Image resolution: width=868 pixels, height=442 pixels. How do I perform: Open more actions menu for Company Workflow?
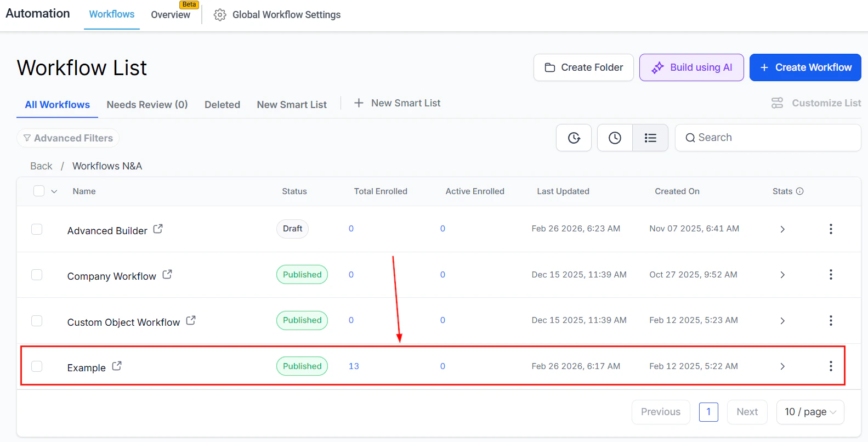pos(831,274)
